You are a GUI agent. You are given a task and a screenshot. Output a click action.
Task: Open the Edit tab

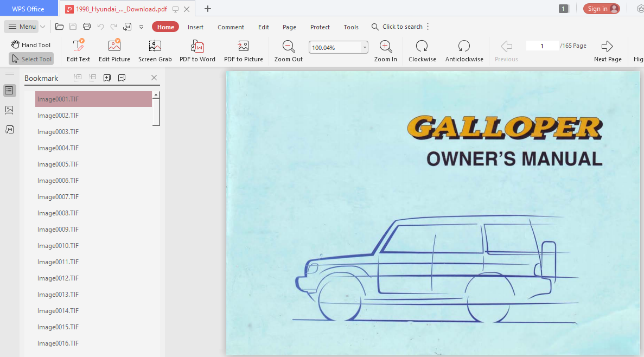coord(264,27)
